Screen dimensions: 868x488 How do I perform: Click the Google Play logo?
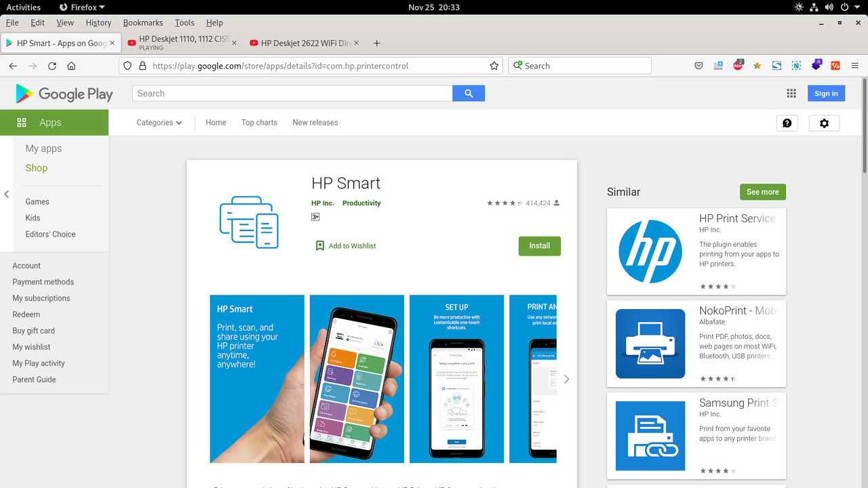pos(64,94)
